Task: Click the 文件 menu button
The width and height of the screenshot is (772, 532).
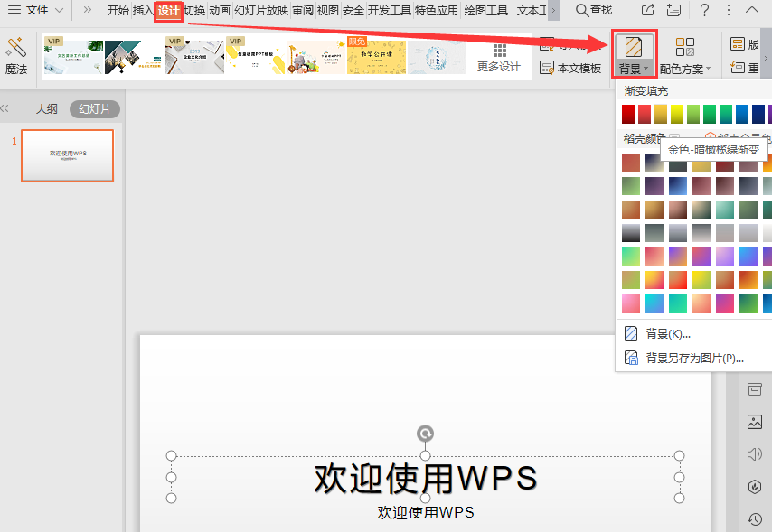Action: tap(37, 10)
